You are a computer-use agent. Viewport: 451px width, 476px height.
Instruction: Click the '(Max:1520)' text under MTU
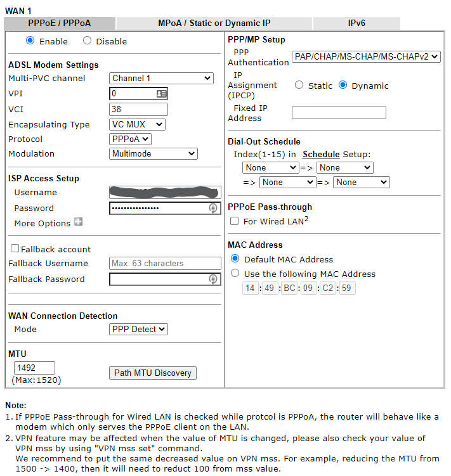click(x=36, y=380)
